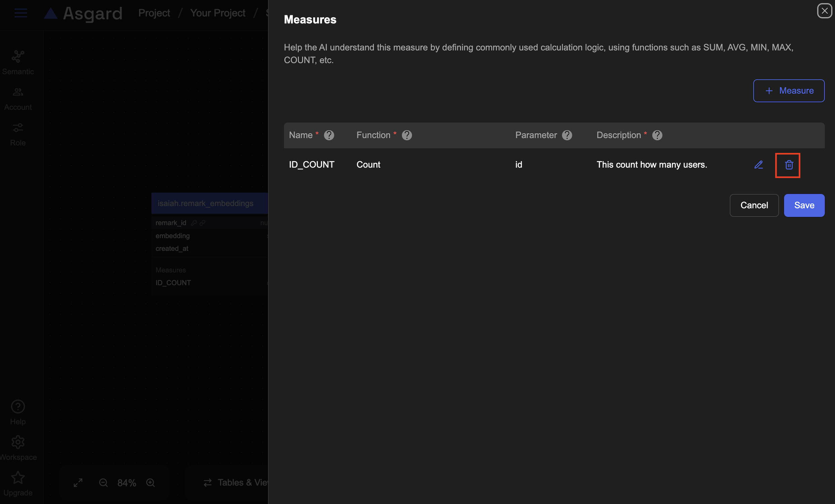
Task: Click help icon next to Parameter column
Action: 567,135
